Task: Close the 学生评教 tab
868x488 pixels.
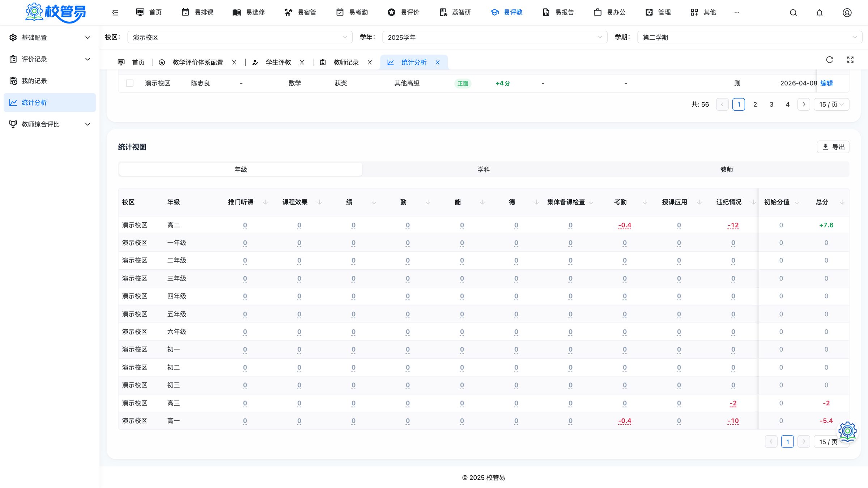Action: [x=302, y=63]
